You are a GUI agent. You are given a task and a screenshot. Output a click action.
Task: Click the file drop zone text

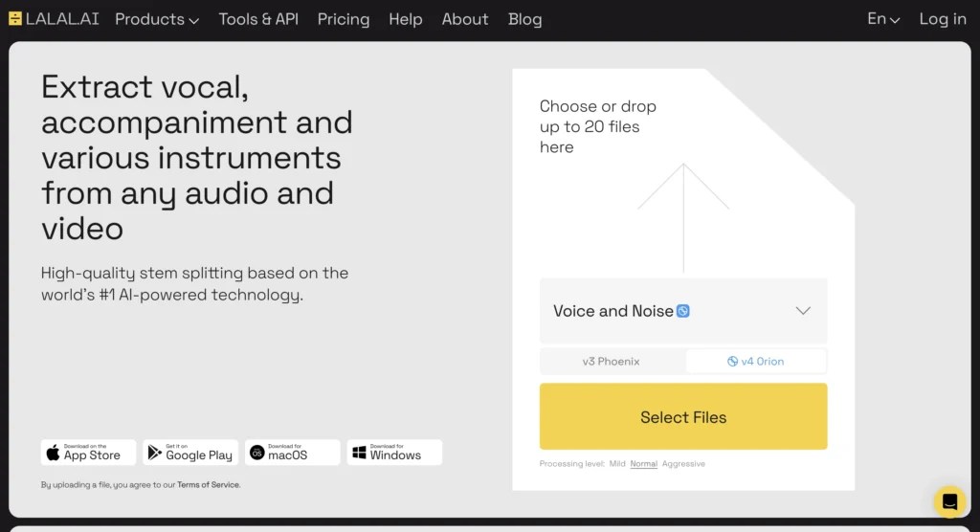598,126
